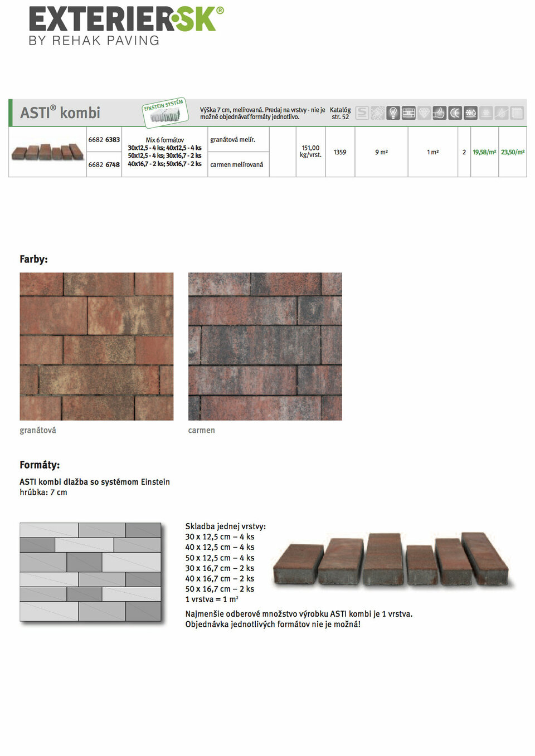Click the "30 x 16,7 cm – 2 ks" line
This screenshot has height=756, width=535.
click(220, 568)
